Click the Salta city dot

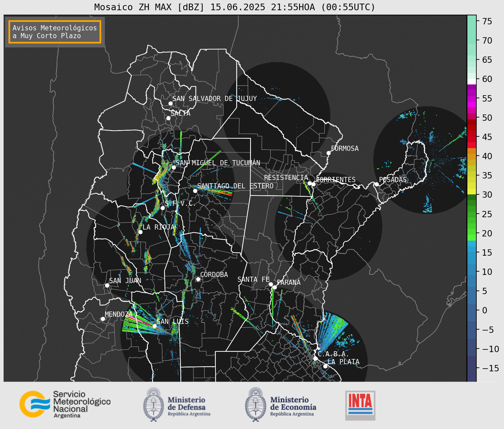click(x=168, y=118)
